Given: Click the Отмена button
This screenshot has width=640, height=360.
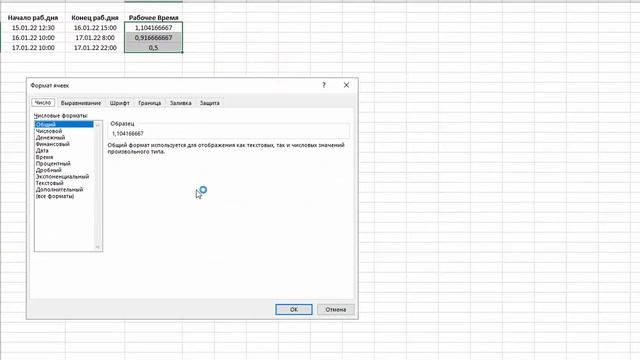Looking at the screenshot, I should pos(336,309).
